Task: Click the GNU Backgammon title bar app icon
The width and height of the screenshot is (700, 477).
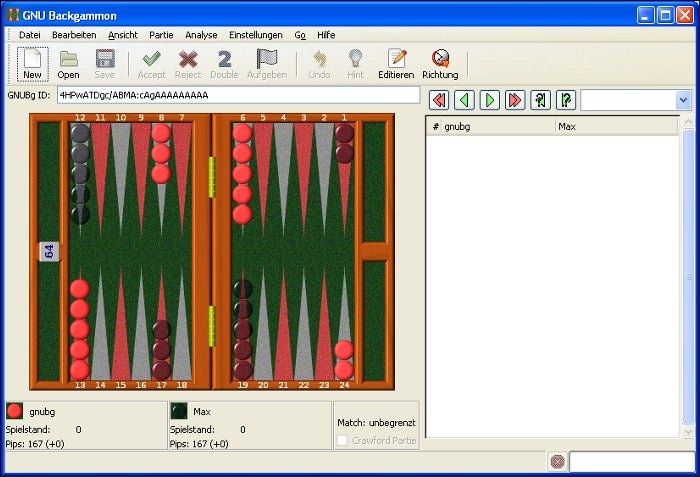Action: [x=13, y=15]
